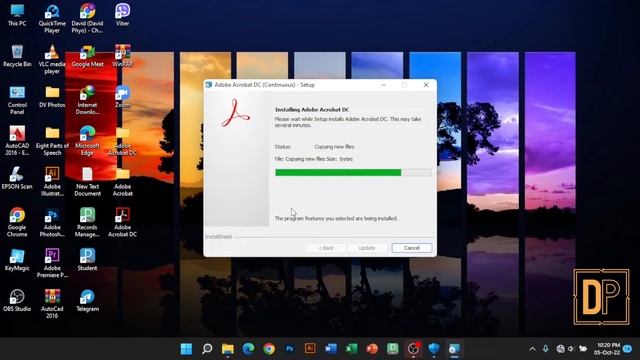Select the DV Photos folder
This screenshot has height=360, width=640.
pos(52,97)
